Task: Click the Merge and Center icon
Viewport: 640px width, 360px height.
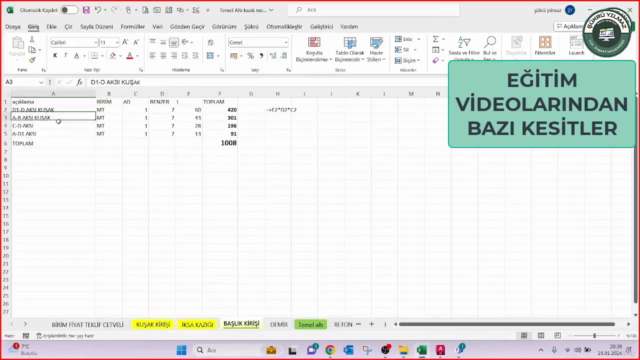Action: (211, 56)
